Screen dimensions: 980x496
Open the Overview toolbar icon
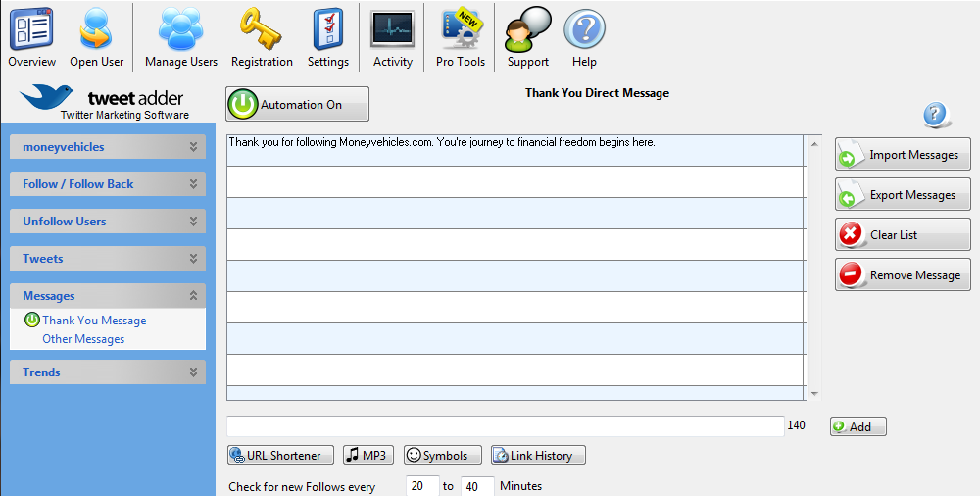(31, 35)
